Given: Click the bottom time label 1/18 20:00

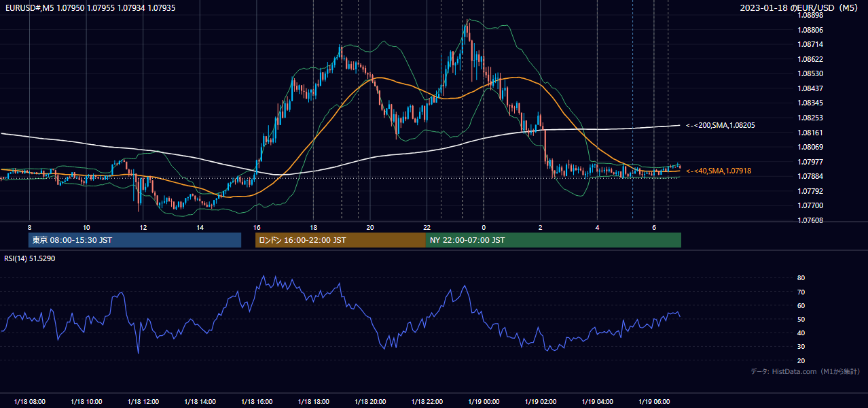Looking at the screenshot, I should tap(370, 402).
